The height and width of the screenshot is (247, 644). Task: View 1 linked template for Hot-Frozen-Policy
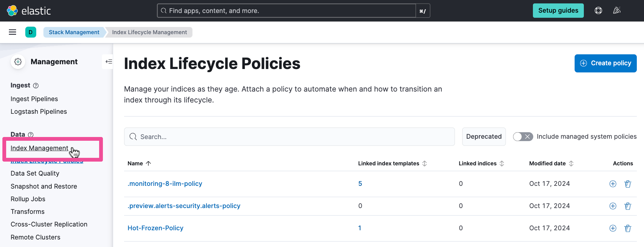pyautogui.click(x=360, y=228)
